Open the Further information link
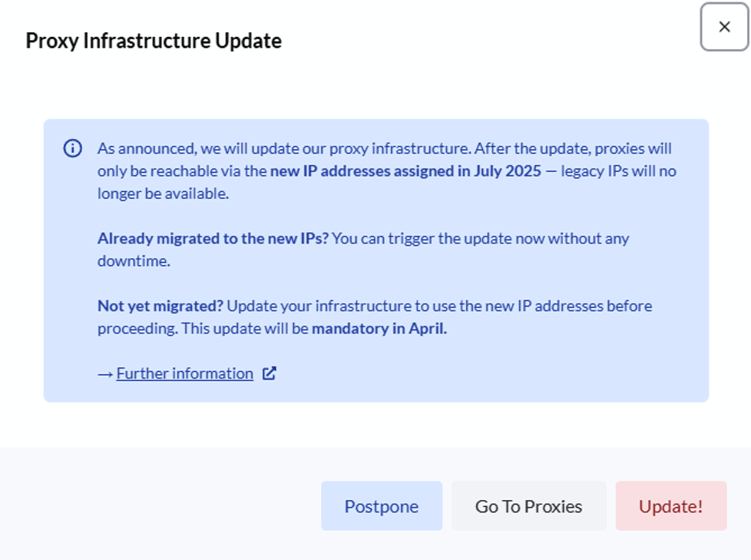Image resolution: width=751 pixels, height=560 pixels. [x=184, y=373]
